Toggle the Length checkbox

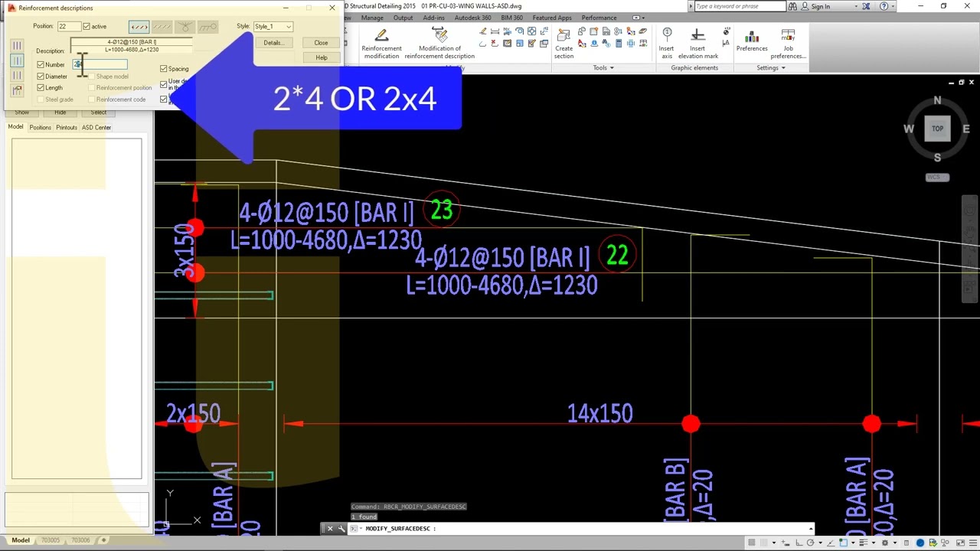(41, 87)
